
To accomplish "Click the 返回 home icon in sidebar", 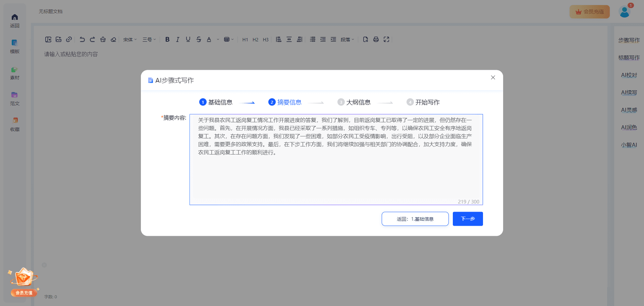I will coord(15,20).
